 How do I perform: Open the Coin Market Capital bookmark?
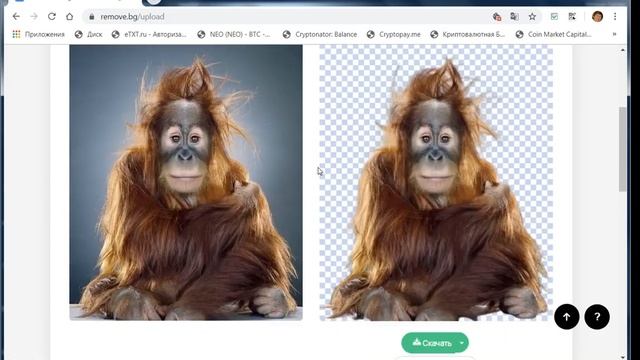(553, 34)
